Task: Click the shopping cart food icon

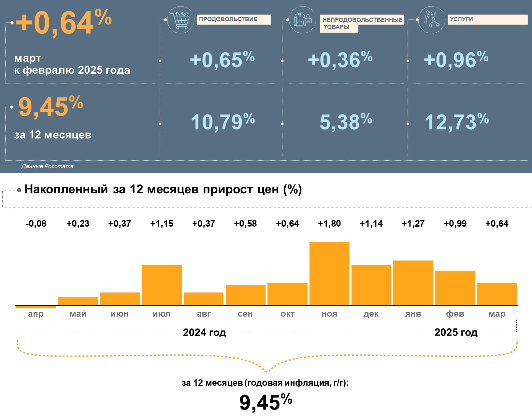Action: pos(180,20)
